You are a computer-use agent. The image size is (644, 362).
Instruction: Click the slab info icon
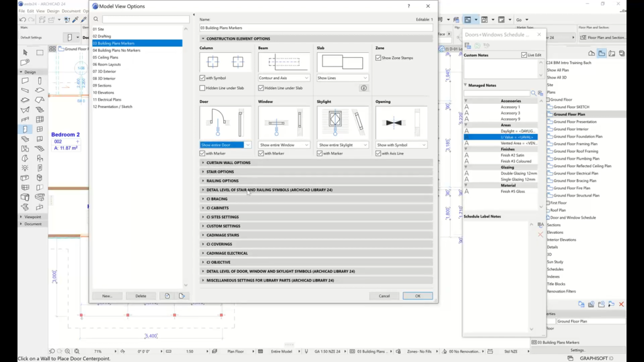pyautogui.click(x=364, y=88)
